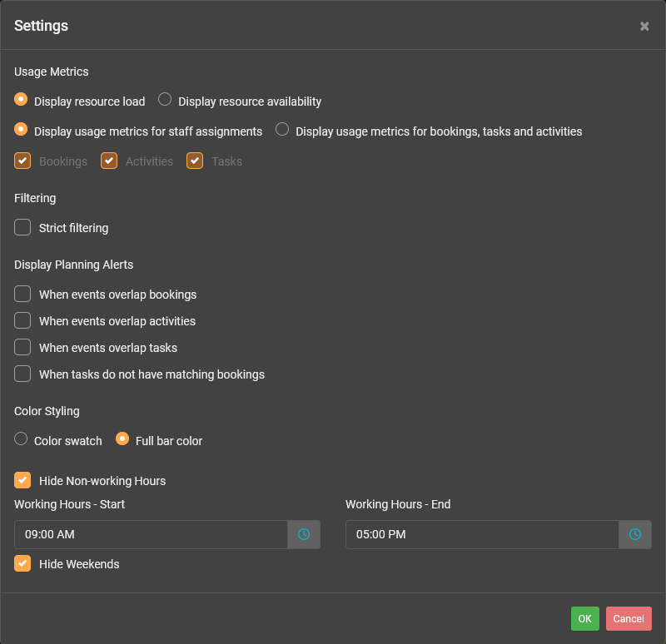This screenshot has width=666, height=644.
Task: Uncheck the Tasks checkbox
Action: [x=195, y=161]
